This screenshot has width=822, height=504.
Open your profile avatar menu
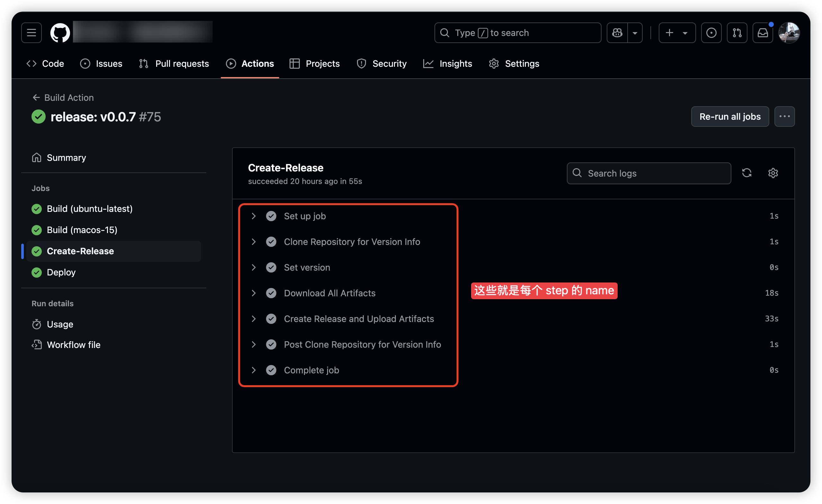790,32
